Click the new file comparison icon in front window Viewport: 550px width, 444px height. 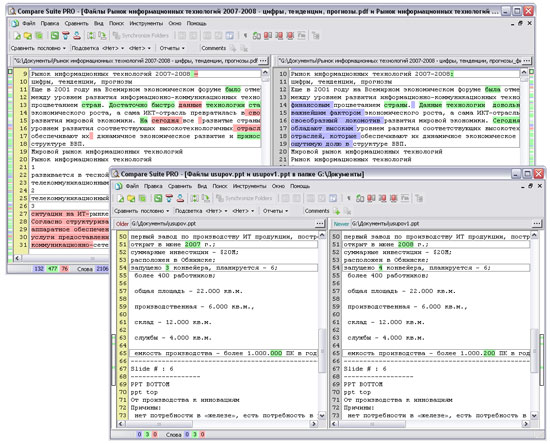coord(120,199)
